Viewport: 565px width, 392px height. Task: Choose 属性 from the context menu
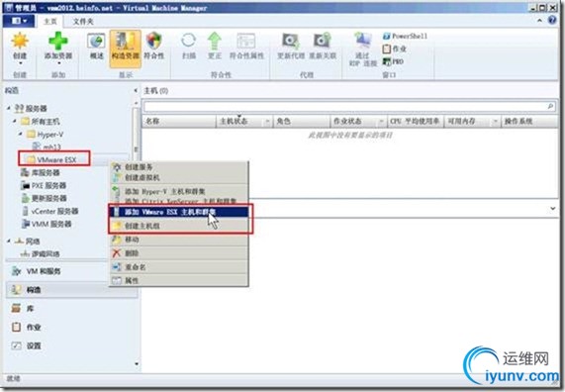coord(178,280)
